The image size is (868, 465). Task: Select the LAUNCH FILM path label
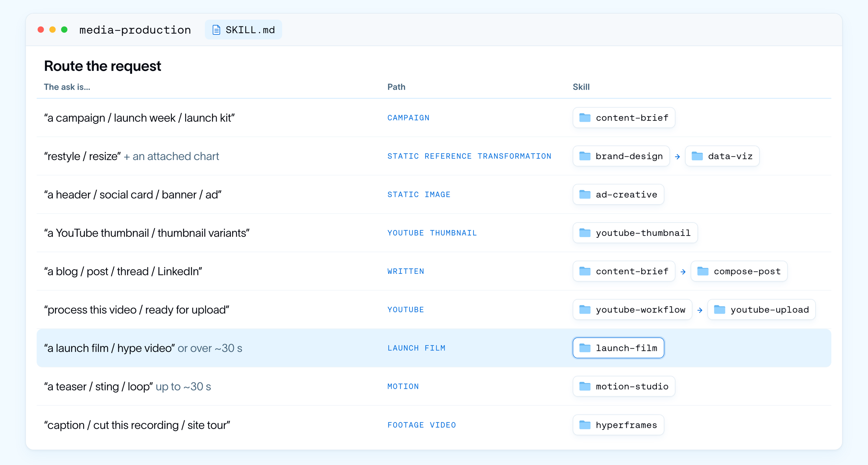(x=416, y=348)
